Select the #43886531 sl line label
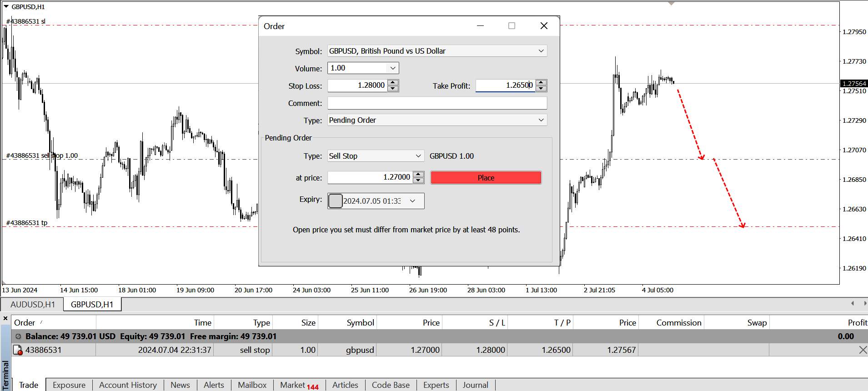Screen dimensions: 868x391 [26, 21]
